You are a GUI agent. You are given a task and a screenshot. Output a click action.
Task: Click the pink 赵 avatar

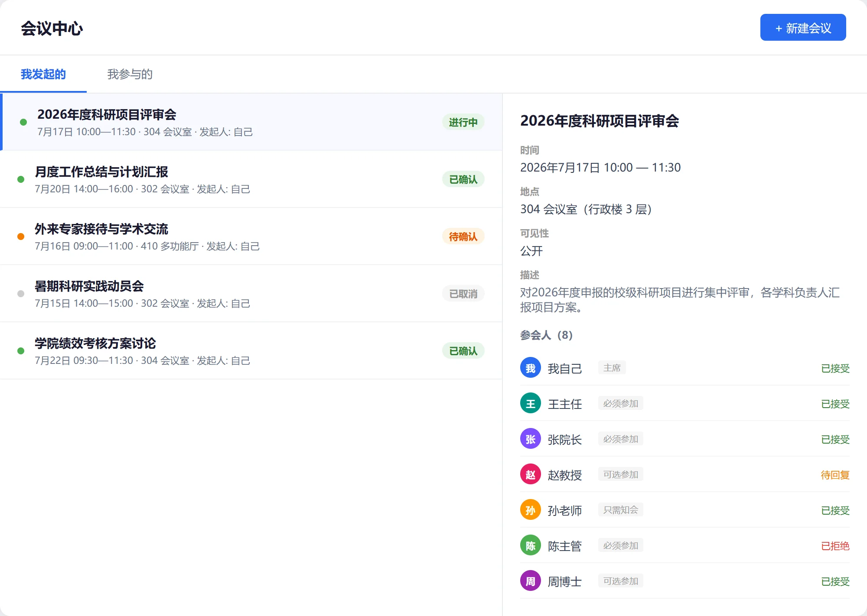pyautogui.click(x=531, y=474)
